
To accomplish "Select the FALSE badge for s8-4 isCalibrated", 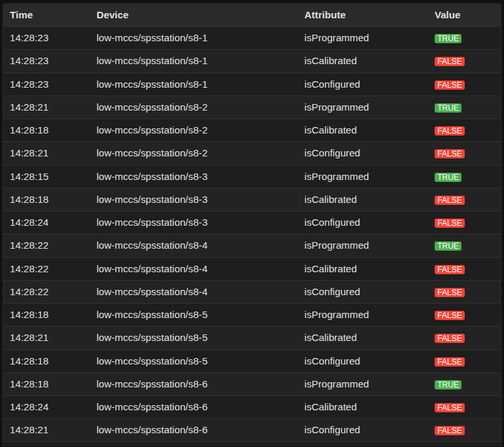I will click(450, 270).
